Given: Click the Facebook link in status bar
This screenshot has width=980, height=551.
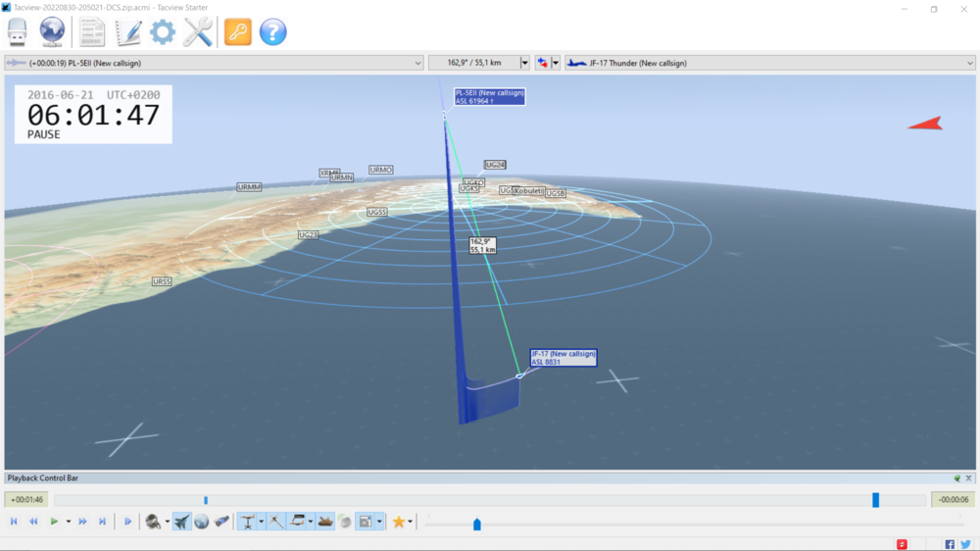Looking at the screenshot, I should (x=950, y=544).
